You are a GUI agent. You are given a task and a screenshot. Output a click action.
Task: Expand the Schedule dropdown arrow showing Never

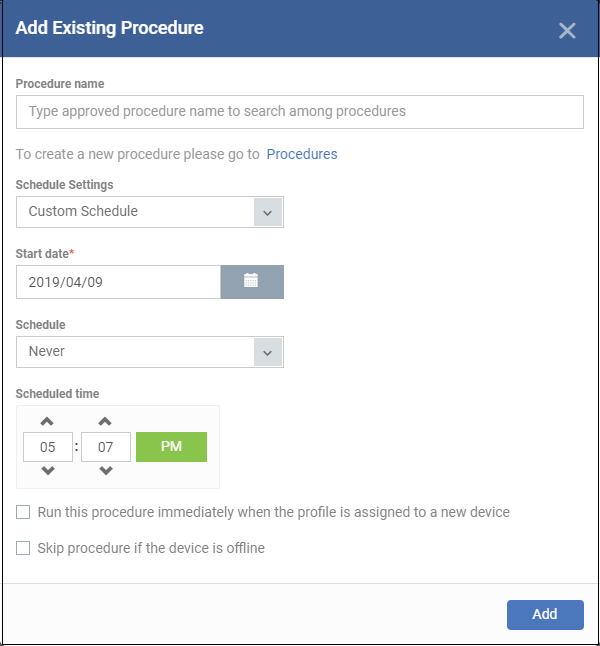coord(268,352)
